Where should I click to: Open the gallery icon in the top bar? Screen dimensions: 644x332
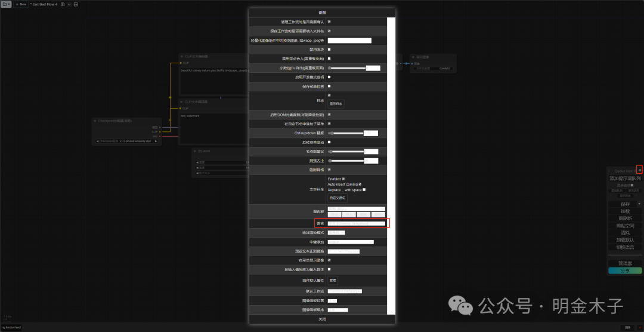coord(76,4)
